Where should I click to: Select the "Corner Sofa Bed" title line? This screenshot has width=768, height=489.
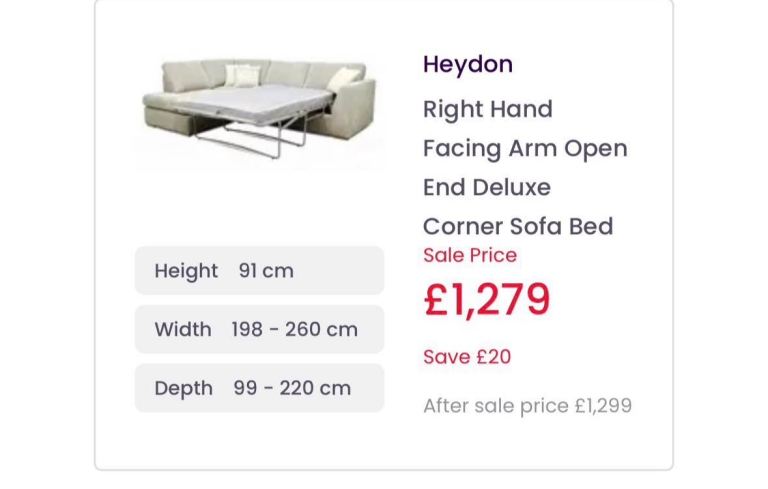517,226
